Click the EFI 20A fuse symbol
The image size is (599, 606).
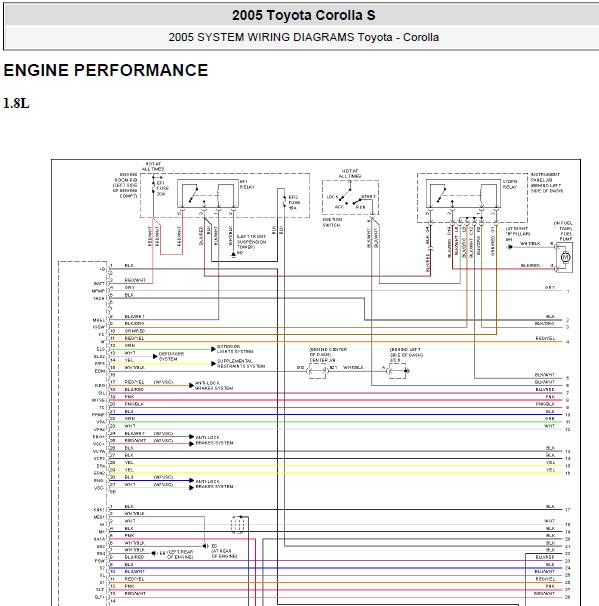153,187
